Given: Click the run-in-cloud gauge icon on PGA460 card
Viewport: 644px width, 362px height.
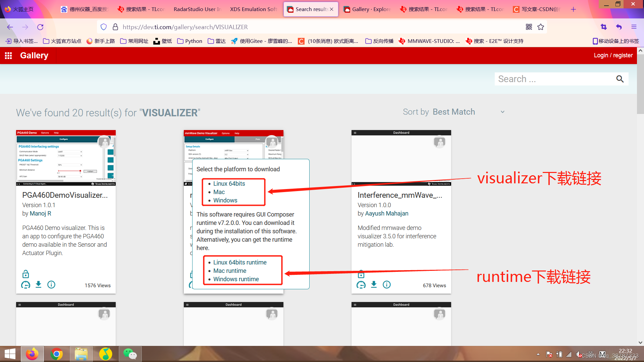Looking at the screenshot, I should pyautogui.click(x=25, y=285).
